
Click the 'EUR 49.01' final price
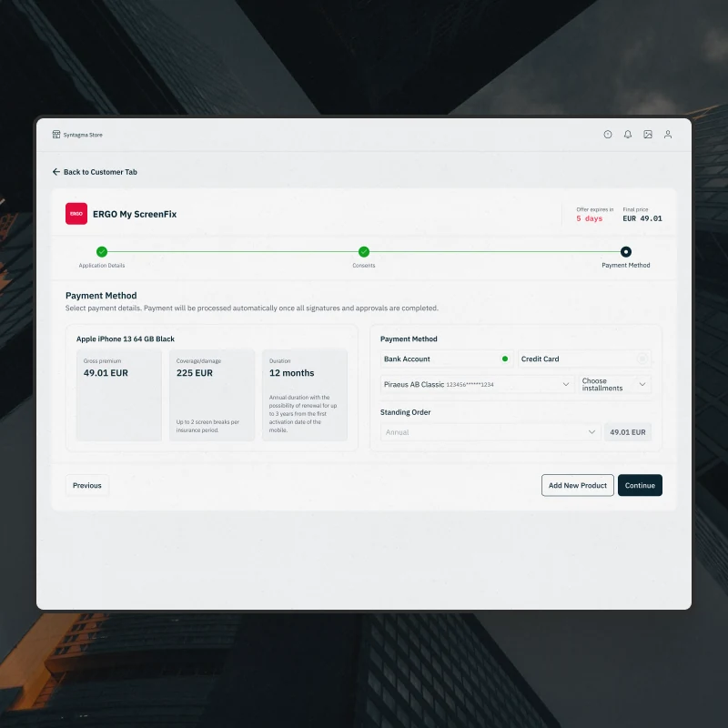642,218
